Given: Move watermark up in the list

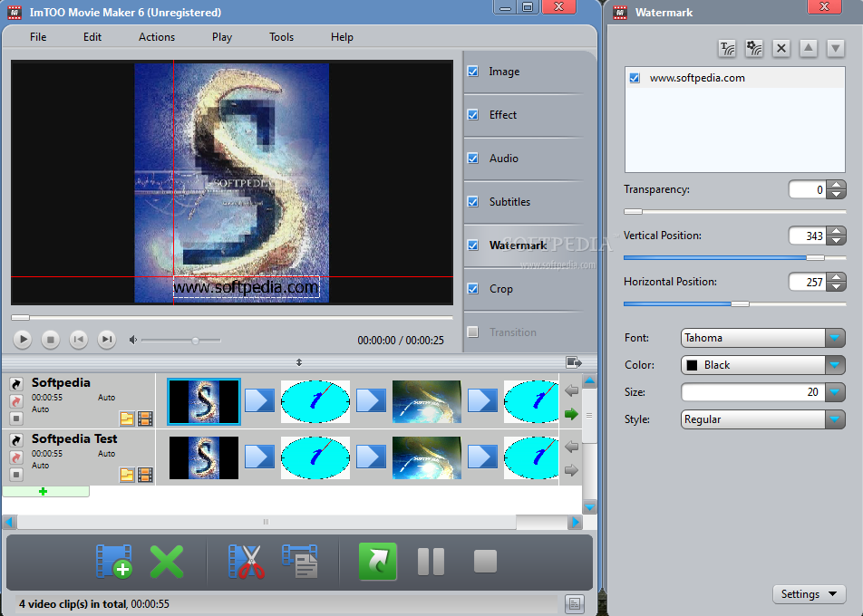Looking at the screenshot, I should click(x=808, y=48).
